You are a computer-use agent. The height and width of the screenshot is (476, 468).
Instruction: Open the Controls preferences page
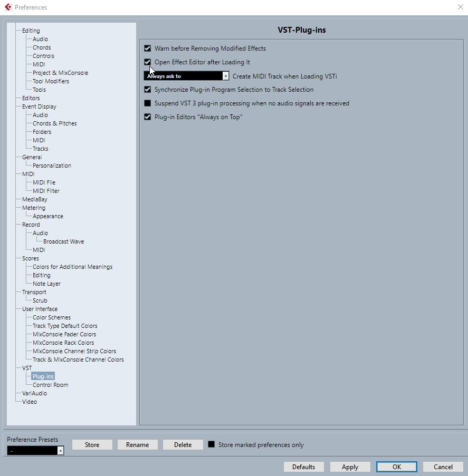(43, 56)
